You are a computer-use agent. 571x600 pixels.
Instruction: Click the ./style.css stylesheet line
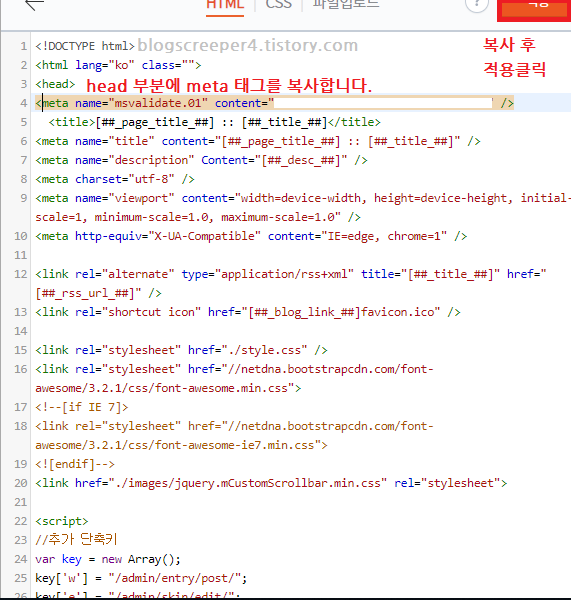point(181,350)
